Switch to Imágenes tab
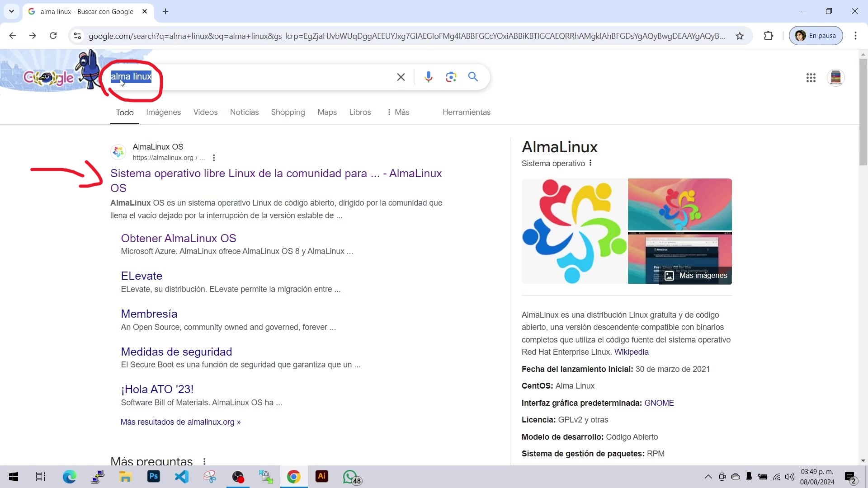868x488 pixels. click(163, 112)
